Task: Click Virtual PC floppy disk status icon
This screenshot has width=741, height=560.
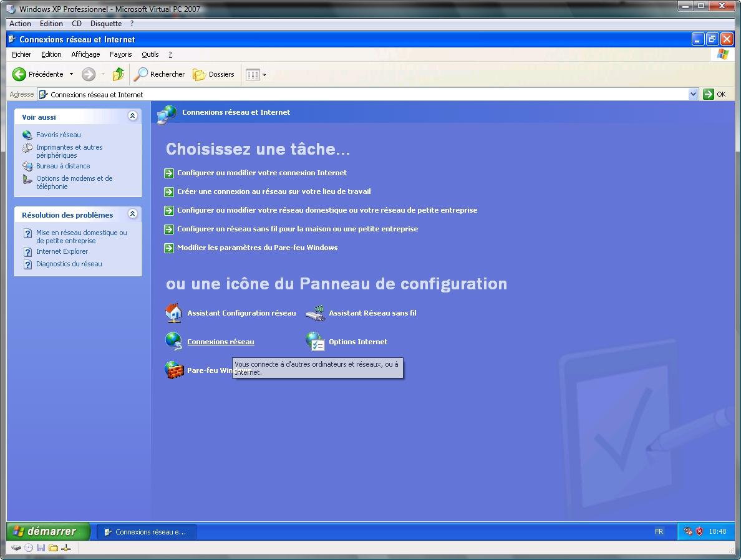Action: (x=41, y=548)
